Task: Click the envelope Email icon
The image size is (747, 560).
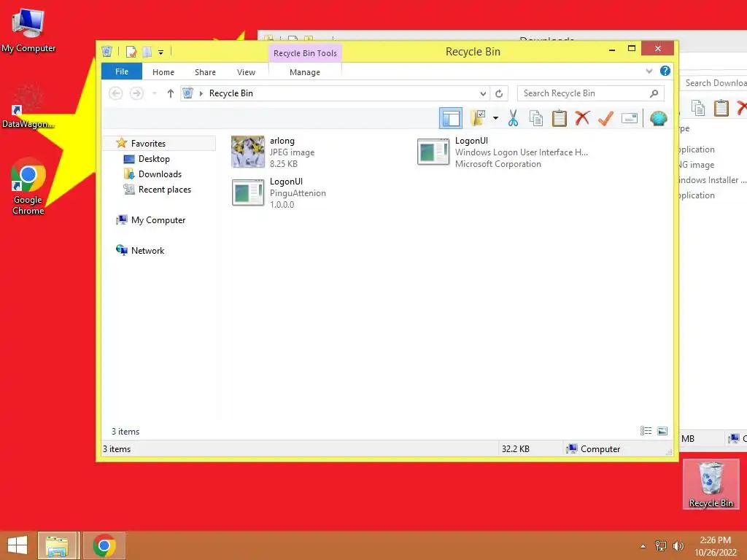Action: click(630, 118)
